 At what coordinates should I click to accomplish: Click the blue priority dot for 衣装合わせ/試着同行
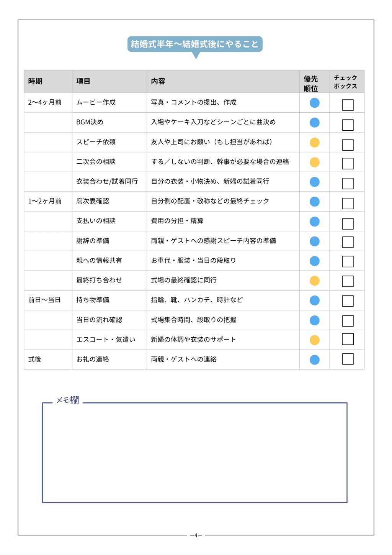click(x=314, y=182)
